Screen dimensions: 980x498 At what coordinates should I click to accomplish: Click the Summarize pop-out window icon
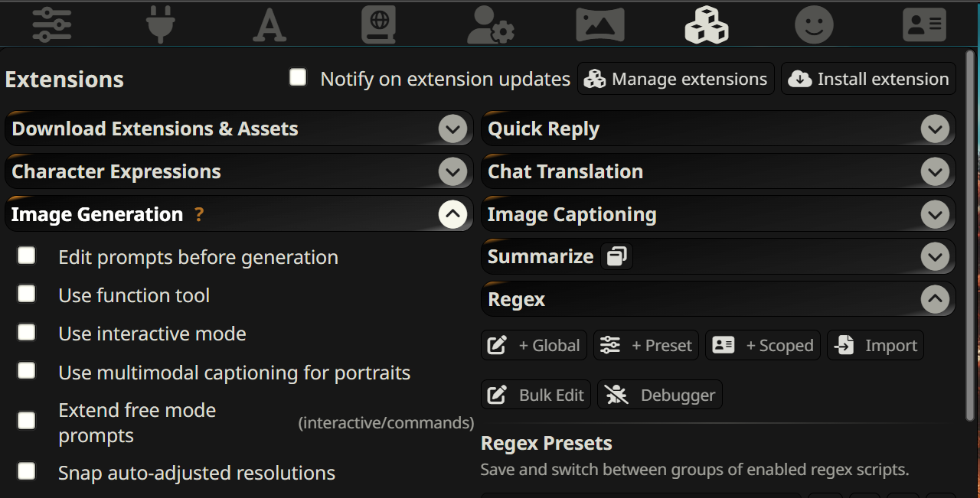tap(616, 256)
